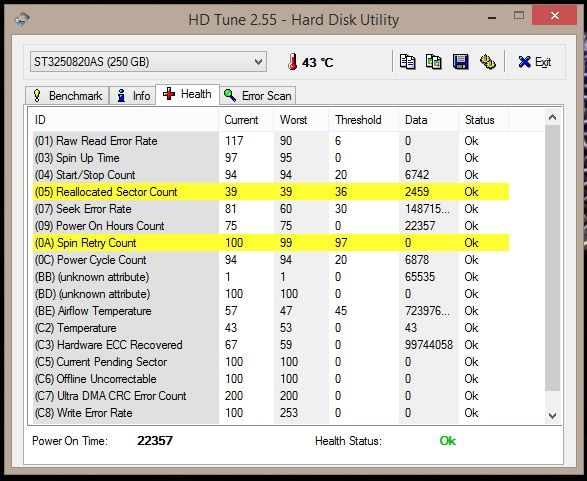587x481 pixels.
Task: Click the red thermometer icon
Action: (x=292, y=62)
